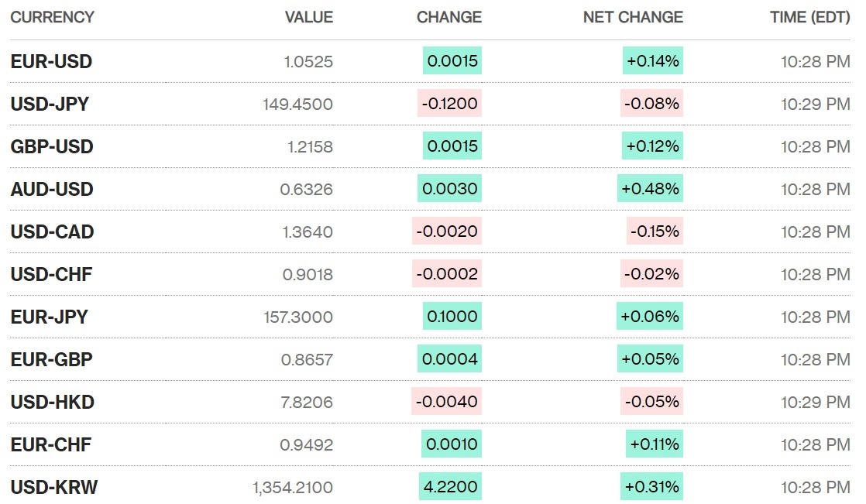This screenshot has height=504, width=866.
Task: Select the +0.48% net change cell
Action: [650, 189]
